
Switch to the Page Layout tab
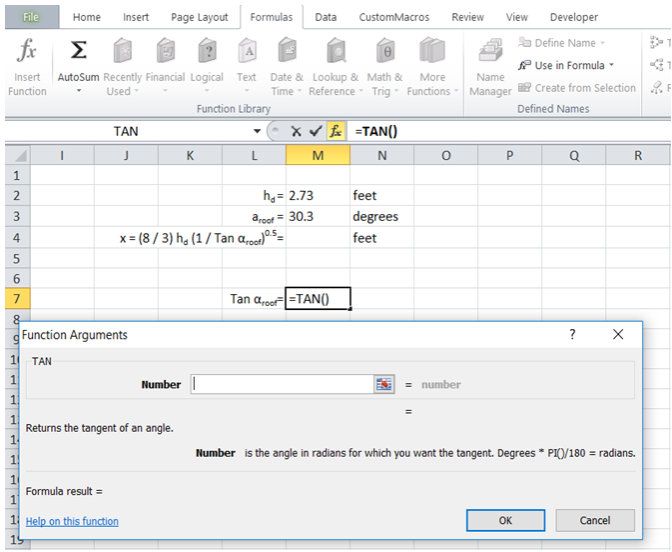pos(199,17)
